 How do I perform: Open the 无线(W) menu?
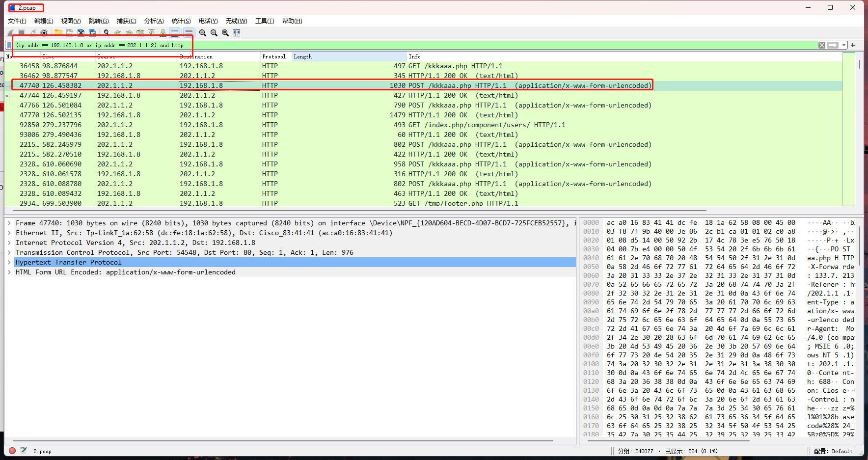[236, 21]
